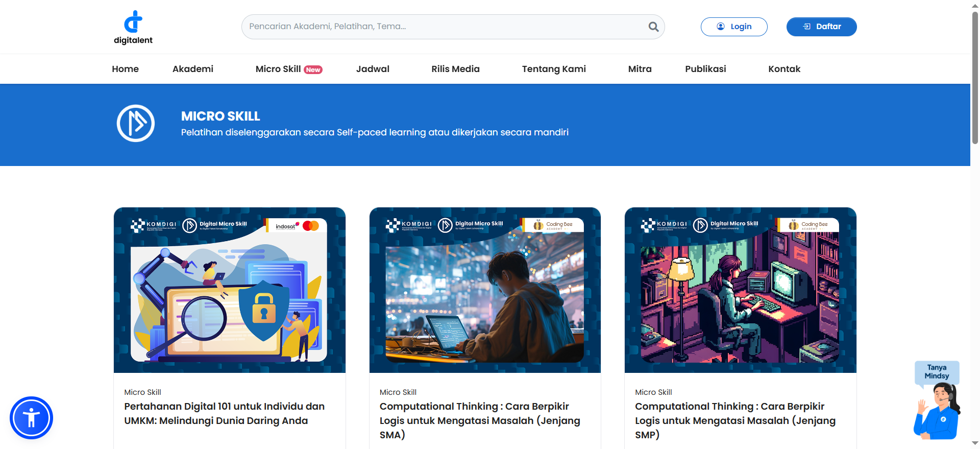Viewport: 980px width, 449px height.
Task: Focus the Pencarian Akademi search field
Action: coord(444,27)
